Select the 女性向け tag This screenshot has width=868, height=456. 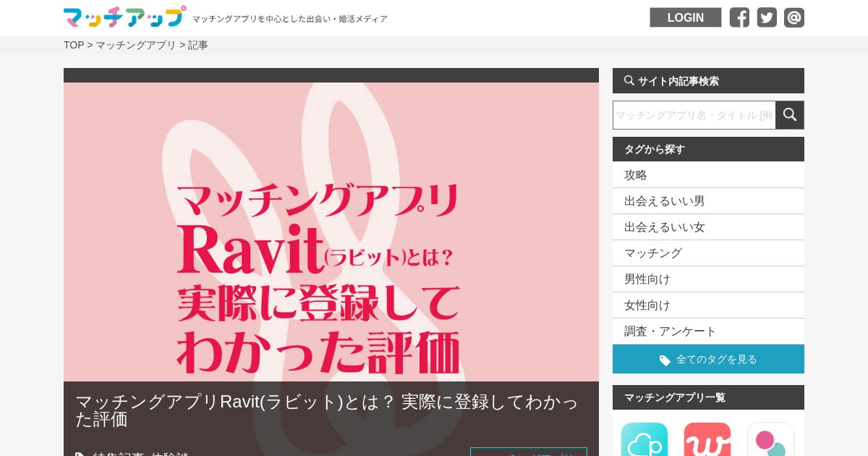point(708,305)
